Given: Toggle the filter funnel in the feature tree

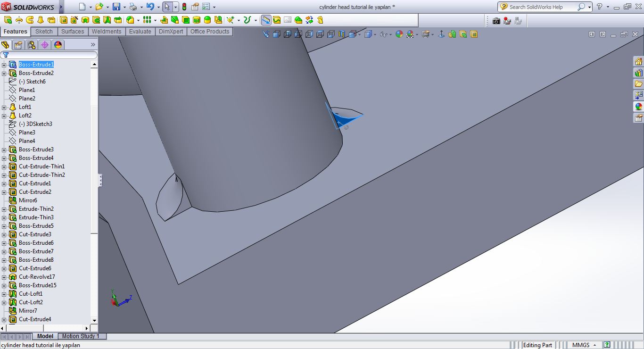Looking at the screenshot, I should click(6, 55).
